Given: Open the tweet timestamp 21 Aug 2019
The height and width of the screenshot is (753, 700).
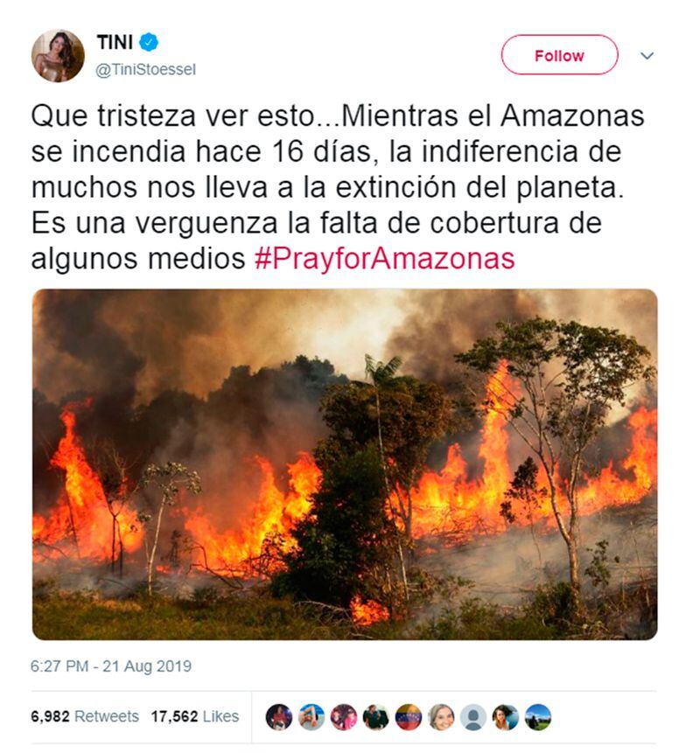Looking at the screenshot, I should coord(111,666).
